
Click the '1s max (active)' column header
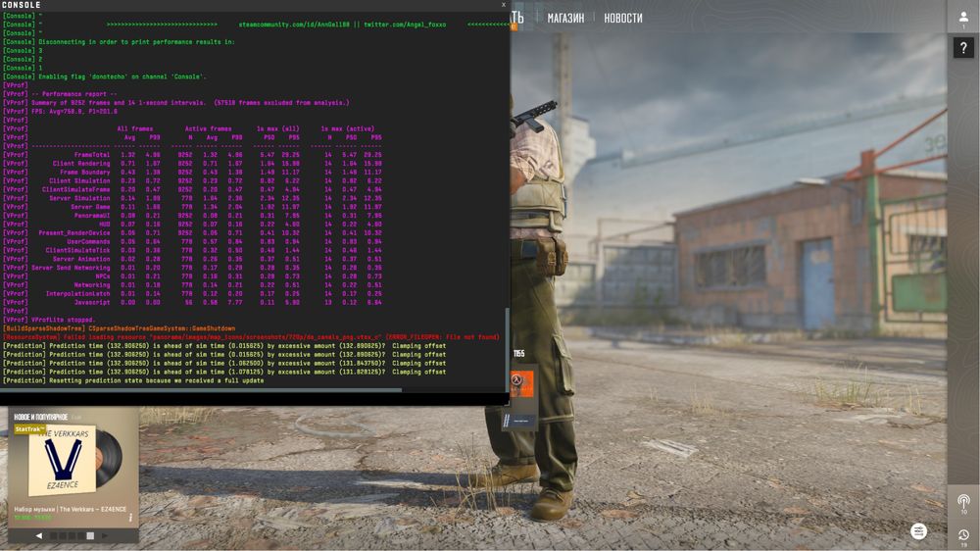coord(348,128)
